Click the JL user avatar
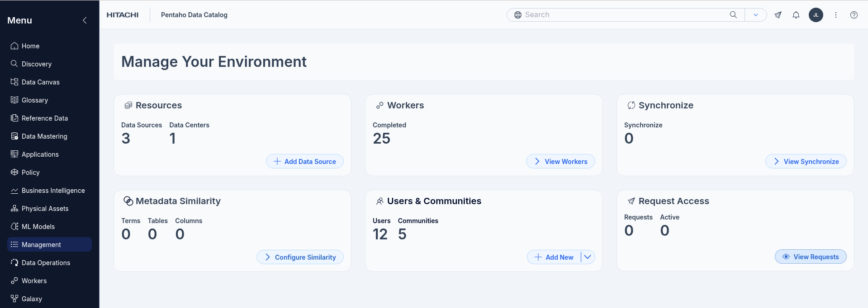Viewport: 868px width, 308px height. pyautogui.click(x=816, y=15)
